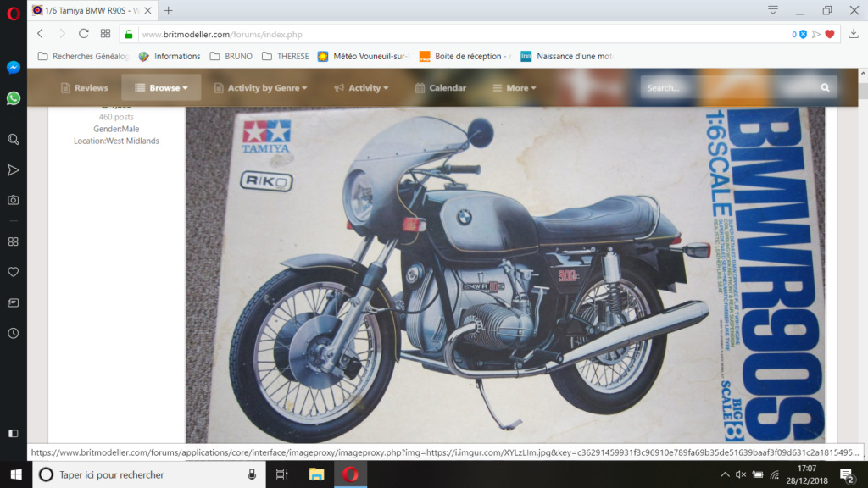Expand the Activity by Genre dropdown
Image resolution: width=868 pixels, height=488 pixels.
click(261, 87)
